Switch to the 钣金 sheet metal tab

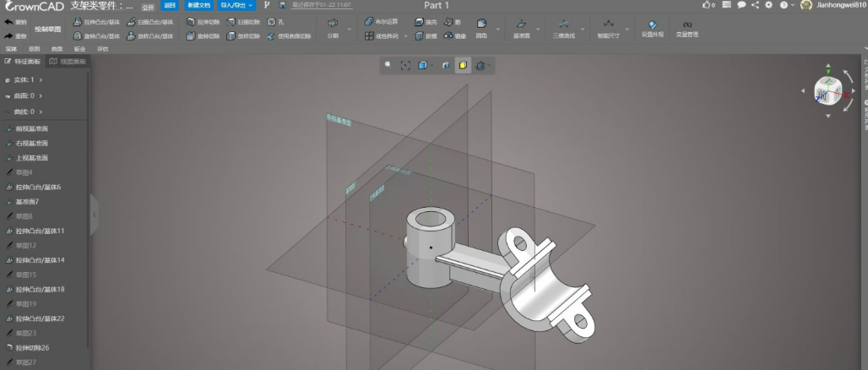click(79, 49)
